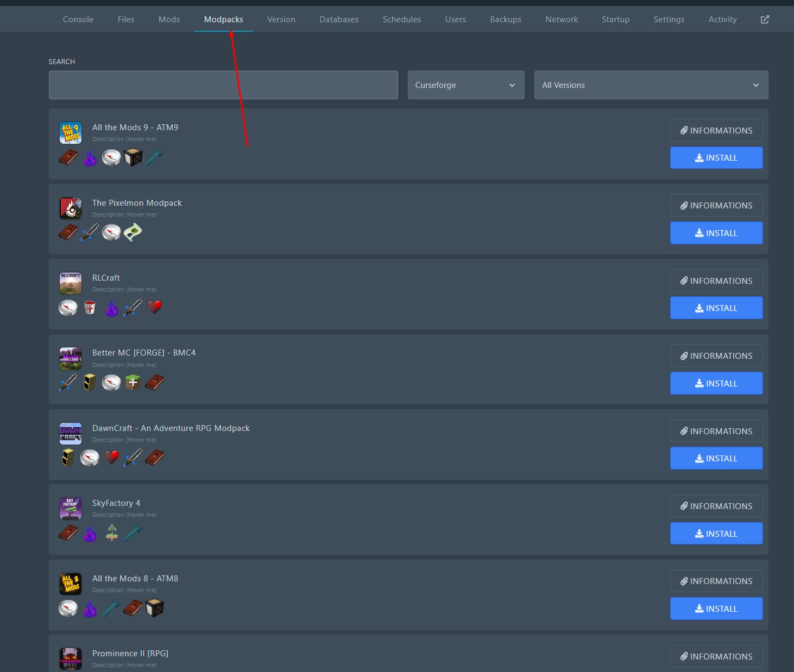Click the compass icon under ATM9
The width and height of the screenshot is (794, 672).
pyautogui.click(x=111, y=157)
